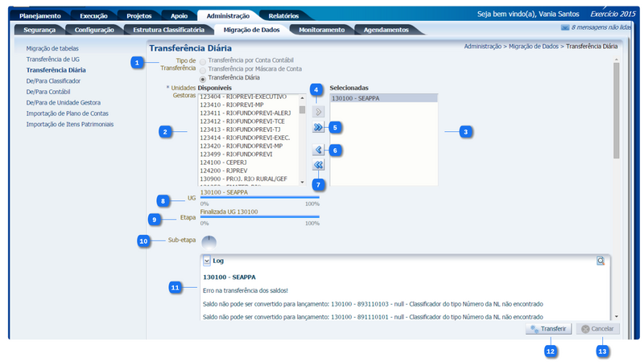Click the move all right double-arrow
Image resolution: width=644 pixels, height=362 pixels.
317,127
